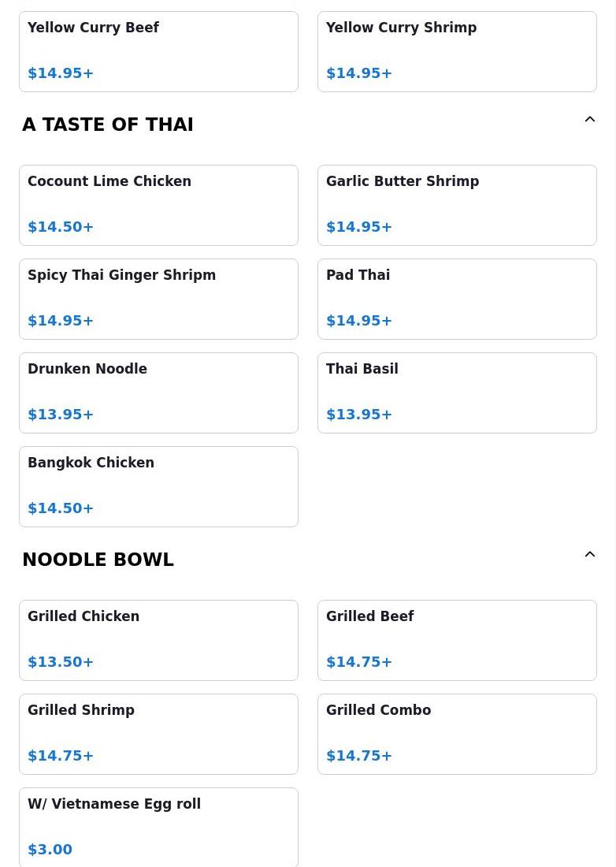616x867 pixels.
Task: Select Yellow Curry Shrimp menu card
Action: [457, 51]
